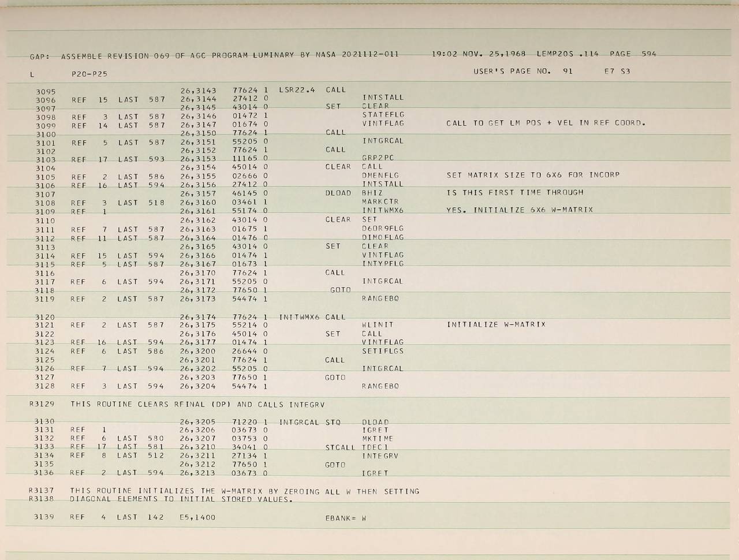Viewport: 739px width, 560px height.
Task: Select address 'E5,1400'
Action: click(197, 517)
